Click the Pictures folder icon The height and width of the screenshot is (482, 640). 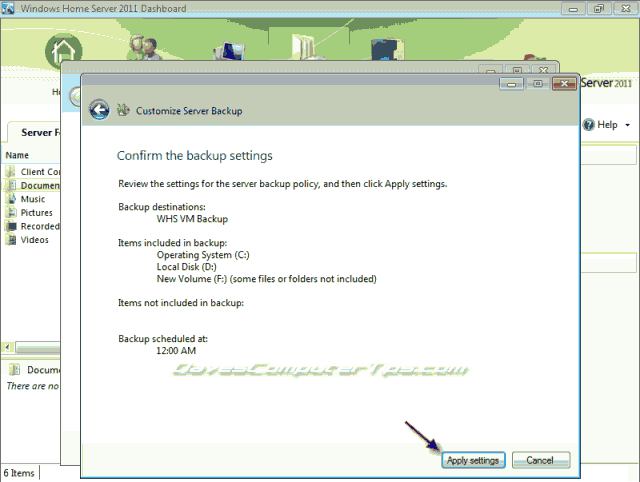tap(11, 212)
